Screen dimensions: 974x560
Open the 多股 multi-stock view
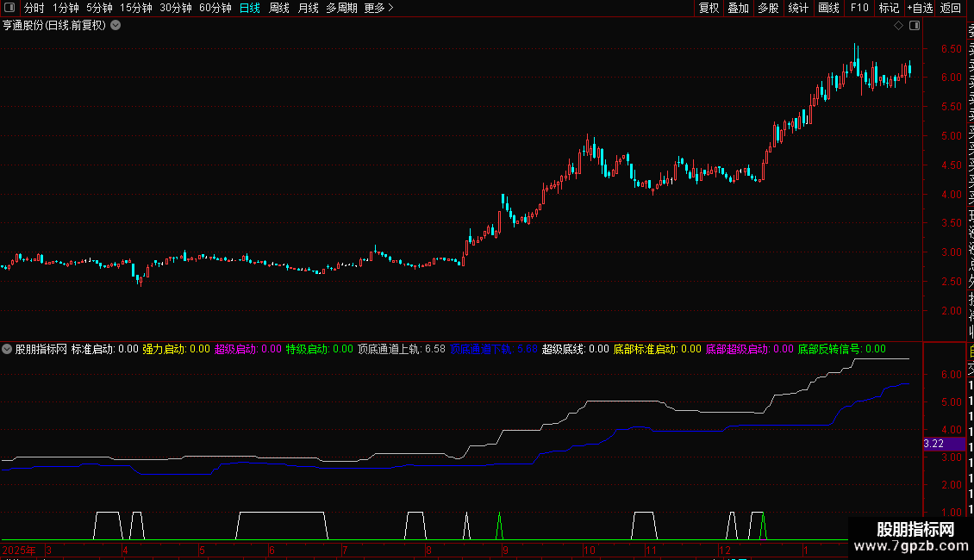tap(768, 8)
